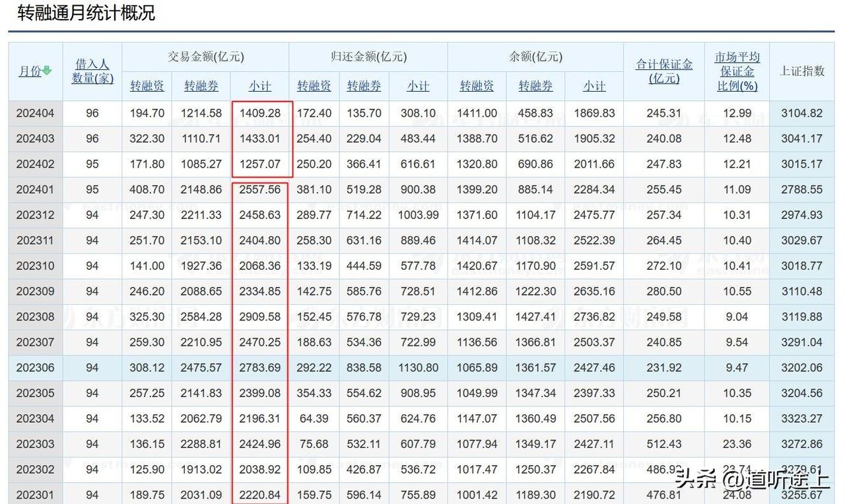Image resolution: width=845 pixels, height=504 pixels.
Task: Select month cell 202302
Action: click(36, 470)
